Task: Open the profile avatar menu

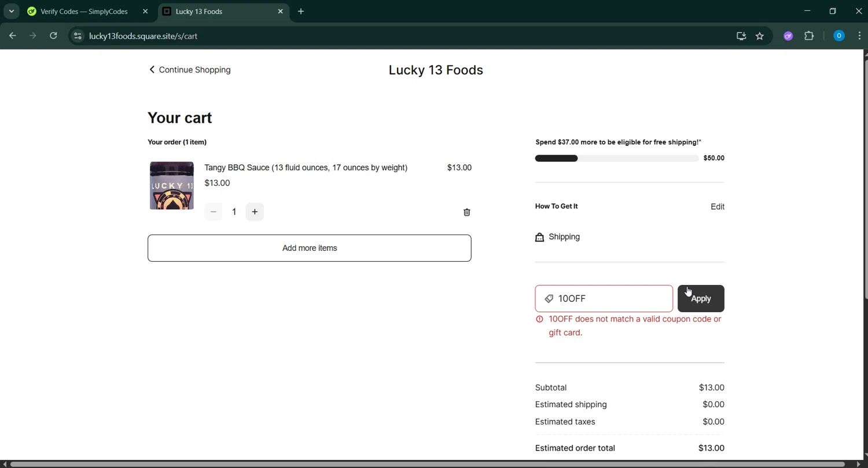Action: point(839,36)
